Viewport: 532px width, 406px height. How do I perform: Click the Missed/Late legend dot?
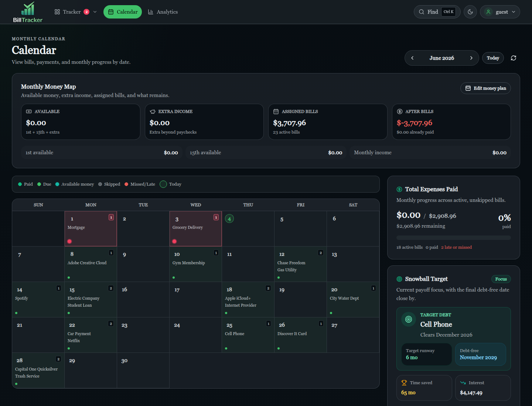pyautogui.click(x=126, y=184)
